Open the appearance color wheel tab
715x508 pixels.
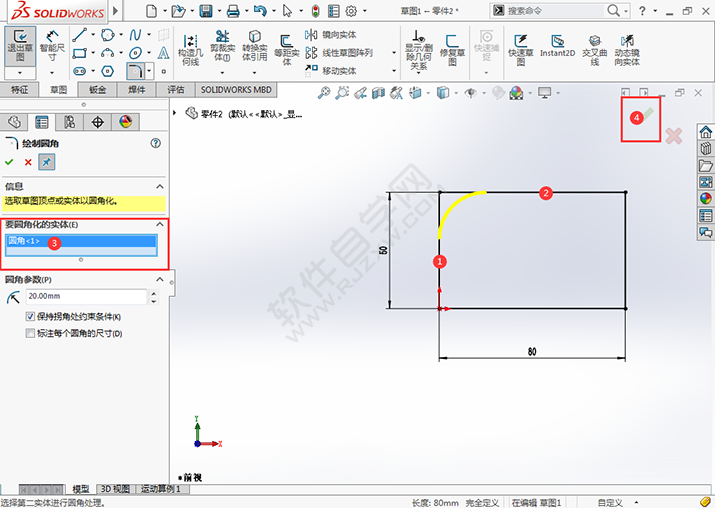pos(126,122)
